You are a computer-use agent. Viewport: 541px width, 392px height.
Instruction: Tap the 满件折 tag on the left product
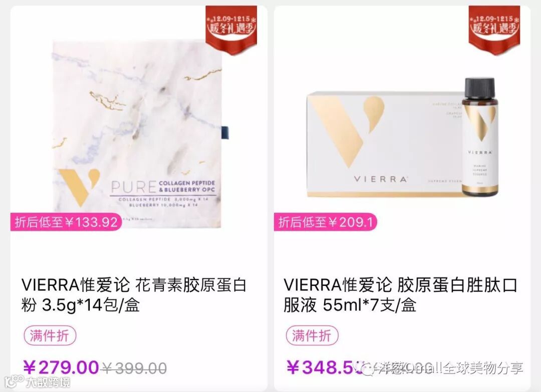point(50,335)
